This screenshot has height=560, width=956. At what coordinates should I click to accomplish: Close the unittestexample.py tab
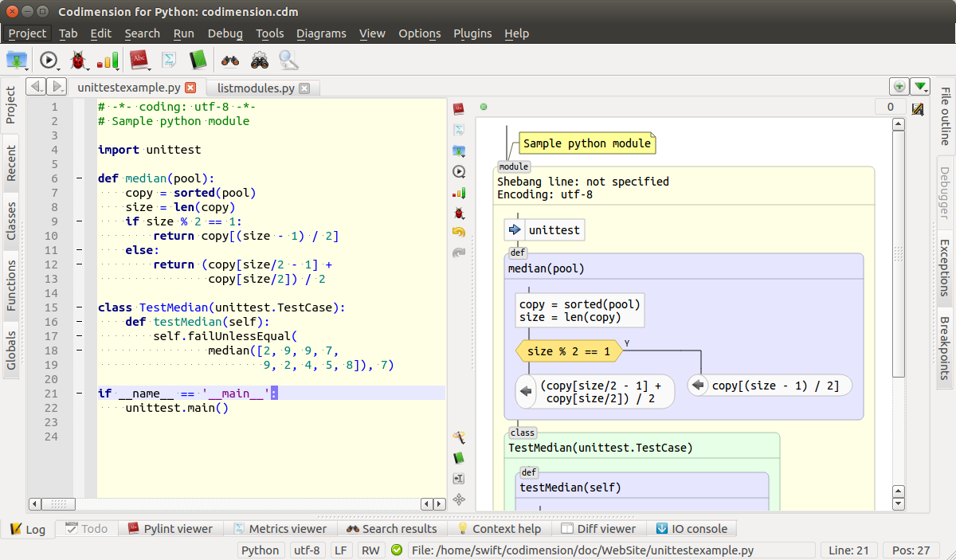(190, 88)
